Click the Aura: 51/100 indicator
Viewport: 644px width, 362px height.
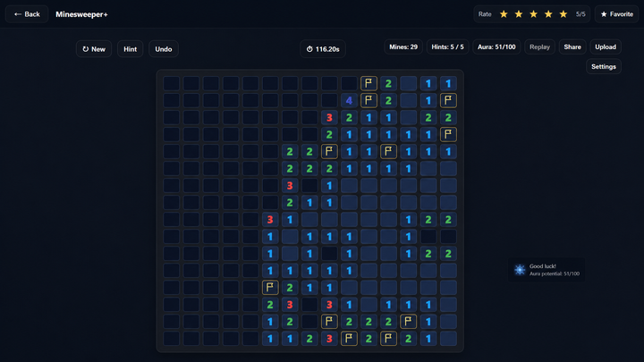click(496, 47)
